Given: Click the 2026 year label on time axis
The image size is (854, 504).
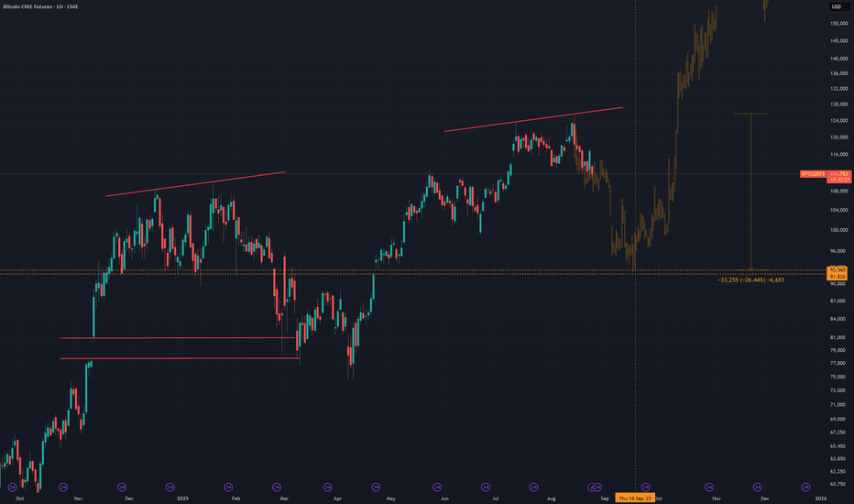Looking at the screenshot, I should point(820,499).
